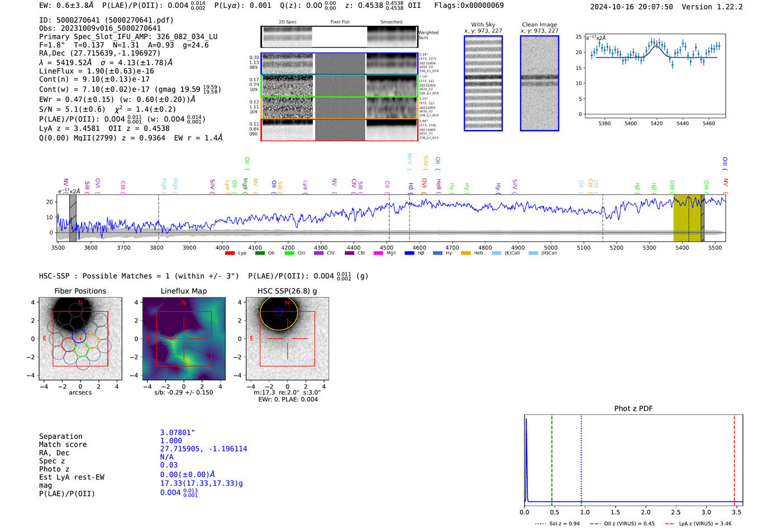Click the ID: 5000270641 line

pyautogui.click(x=106, y=20)
